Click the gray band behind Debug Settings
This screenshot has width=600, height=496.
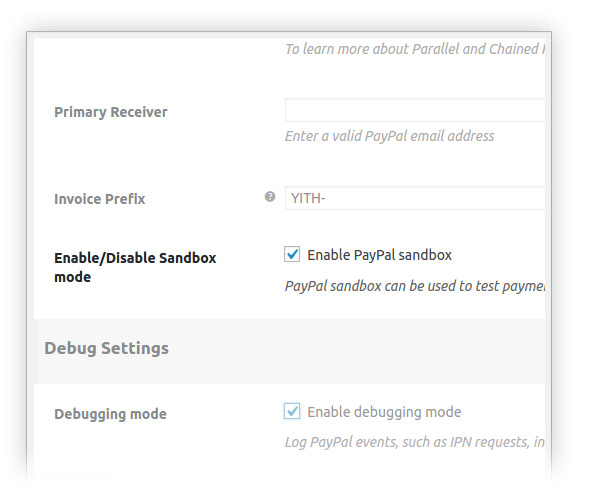tap(291, 351)
